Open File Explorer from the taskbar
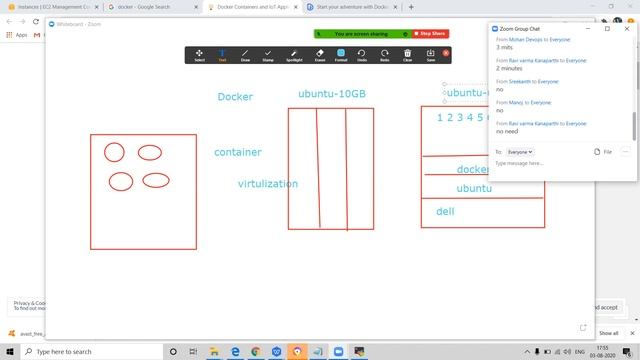Image resolution: width=640 pixels, height=360 pixels. (x=214, y=351)
